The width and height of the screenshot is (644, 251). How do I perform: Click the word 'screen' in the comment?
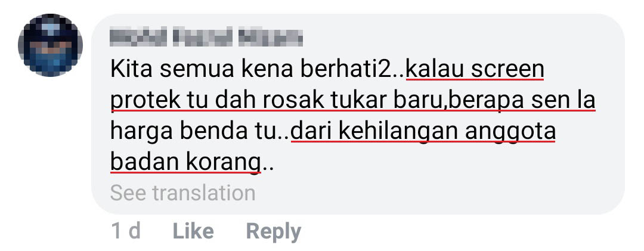pos(507,70)
